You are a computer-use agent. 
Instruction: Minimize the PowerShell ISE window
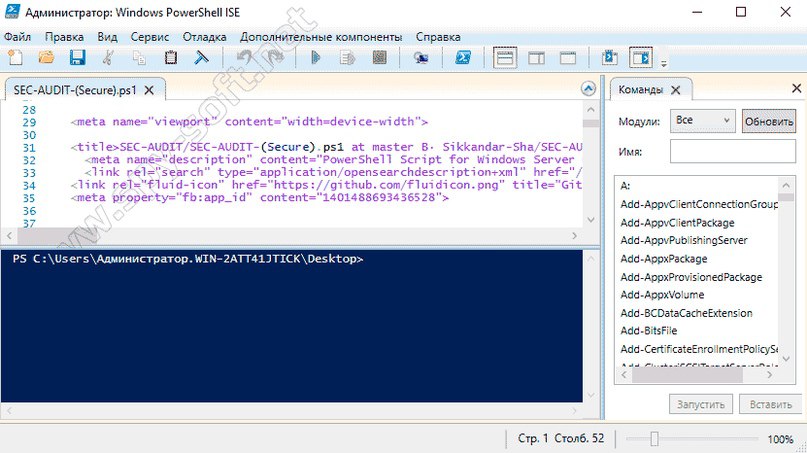697,12
